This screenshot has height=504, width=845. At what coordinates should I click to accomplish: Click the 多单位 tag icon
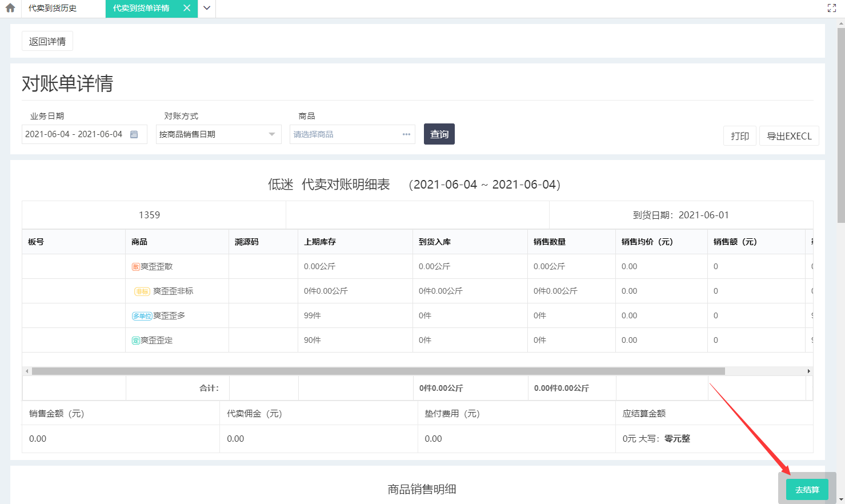click(x=142, y=316)
